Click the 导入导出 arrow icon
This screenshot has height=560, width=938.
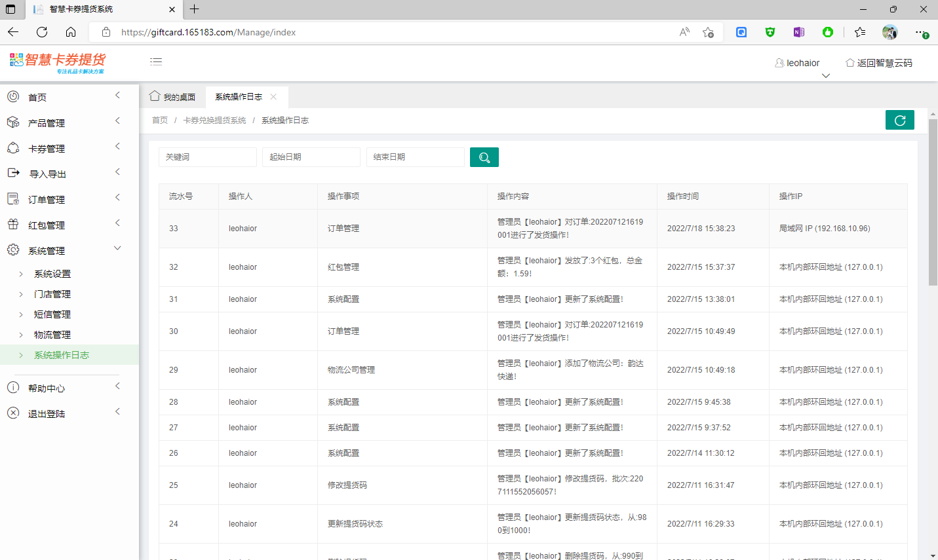click(x=13, y=174)
